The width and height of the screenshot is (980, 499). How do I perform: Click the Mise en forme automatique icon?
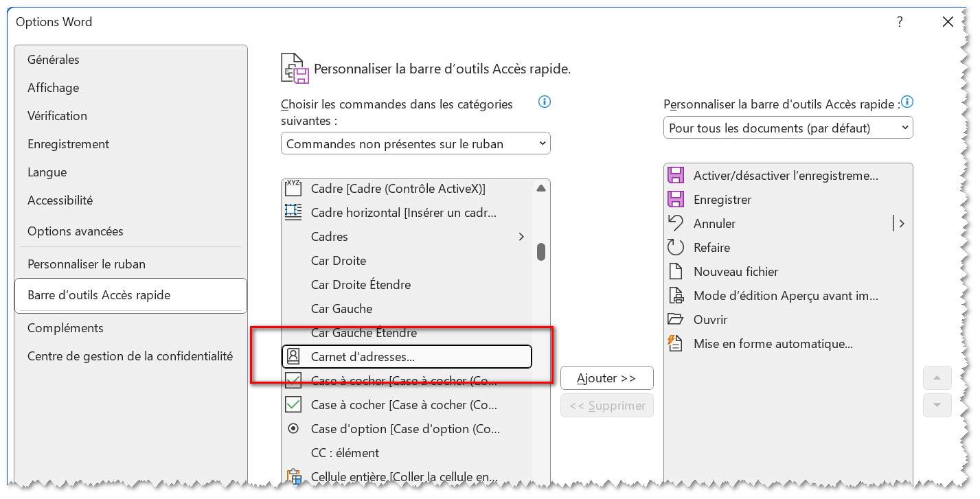676,344
